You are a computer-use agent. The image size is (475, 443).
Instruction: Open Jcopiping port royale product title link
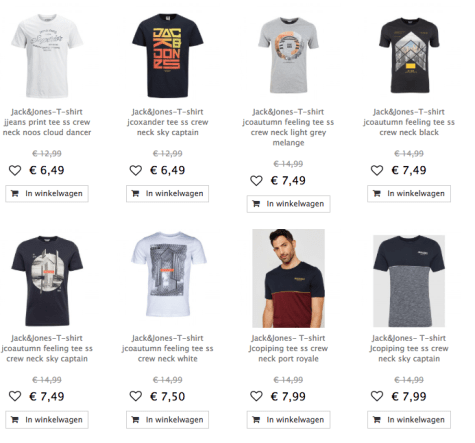tap(288, 348)
